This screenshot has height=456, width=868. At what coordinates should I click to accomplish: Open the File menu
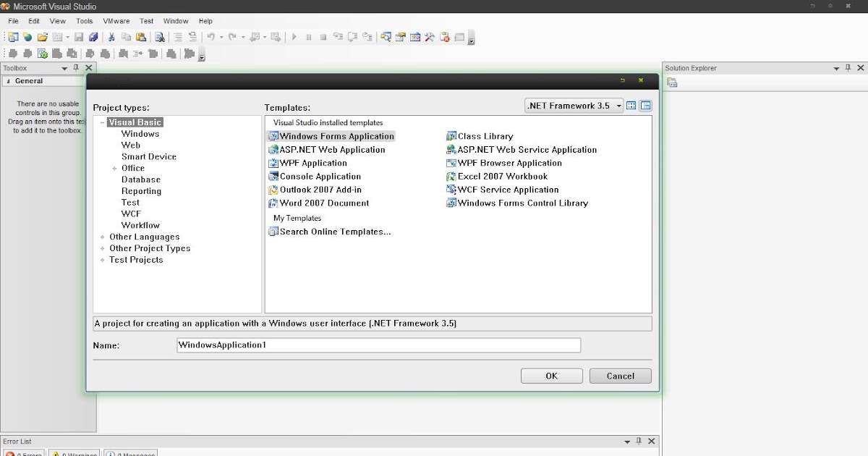point(14,21)
